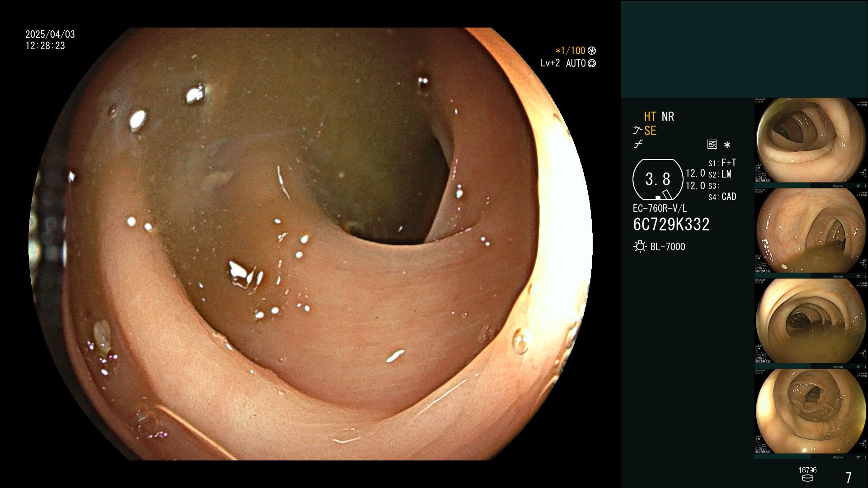Image resolution: width=868 pixels, height=488 pixels.
Task: Click the AUTO exposure label
Action: pyautogui.click(x=576, y=63)
